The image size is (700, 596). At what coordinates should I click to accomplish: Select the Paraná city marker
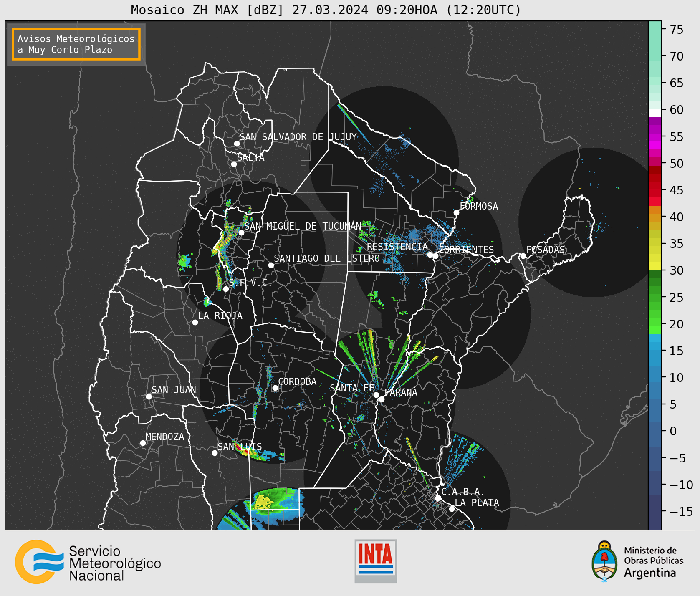382,399
